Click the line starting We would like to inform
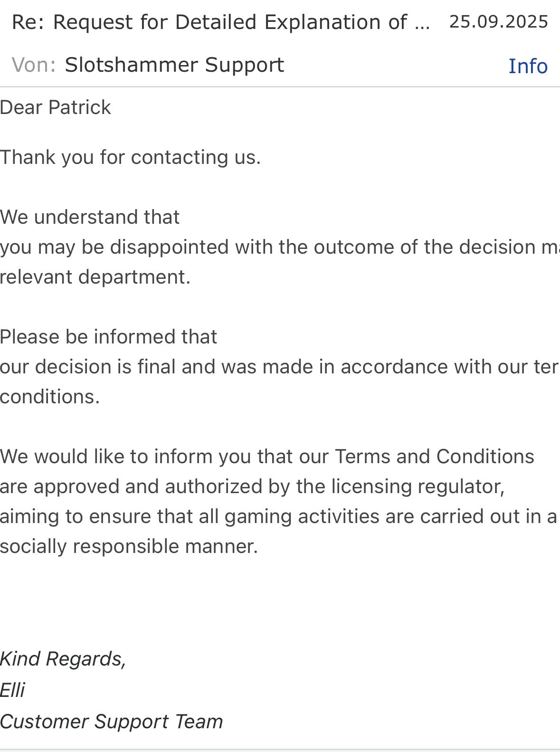This screenshot has width=560, height=752. (267, 457)
